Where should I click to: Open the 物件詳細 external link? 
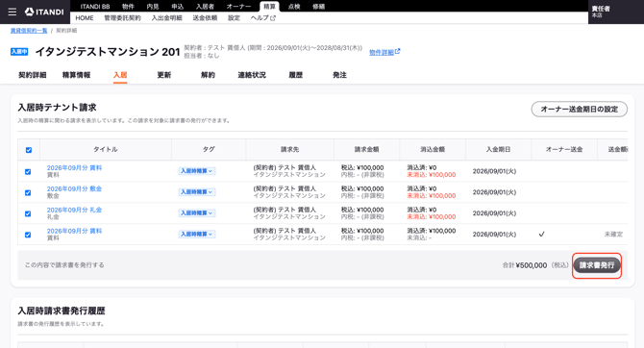click(384, 52)
